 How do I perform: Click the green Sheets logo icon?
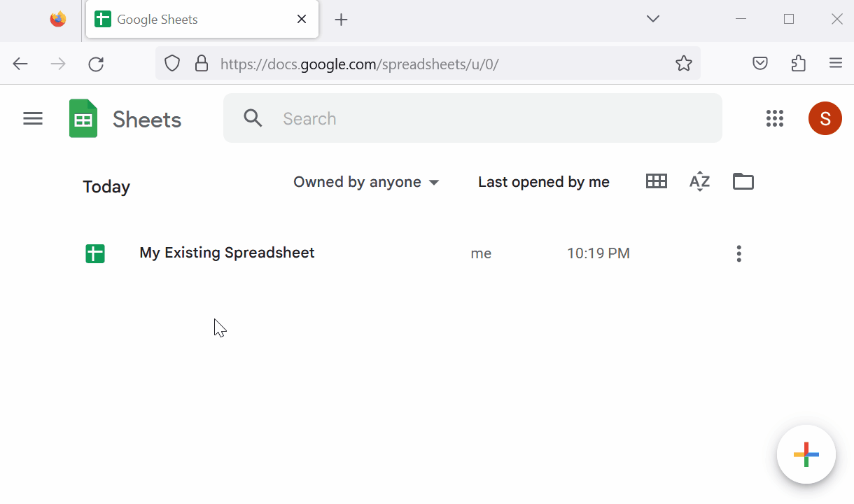[x=83, y=118]
